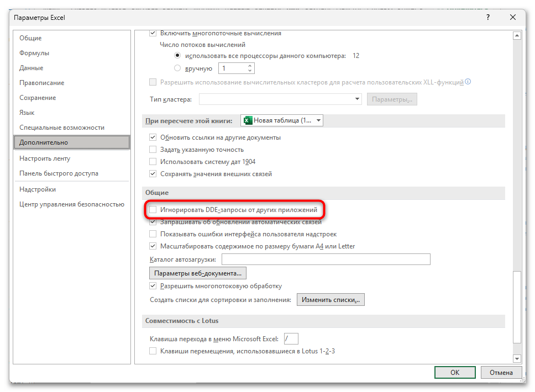Screen dimensions: 535x392
Task: Click the vertical scrollbar thumb
Action: pyautogui.click(x=517, y=307)
